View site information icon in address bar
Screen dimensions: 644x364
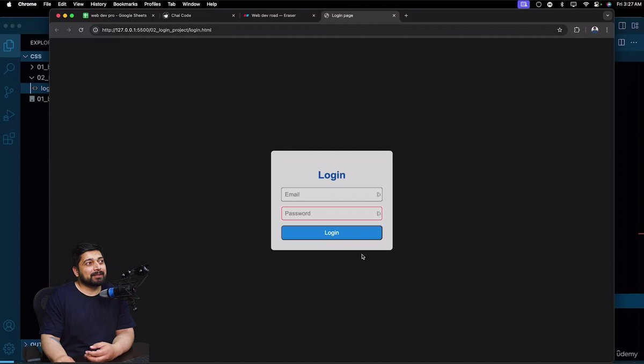point(96,30)
